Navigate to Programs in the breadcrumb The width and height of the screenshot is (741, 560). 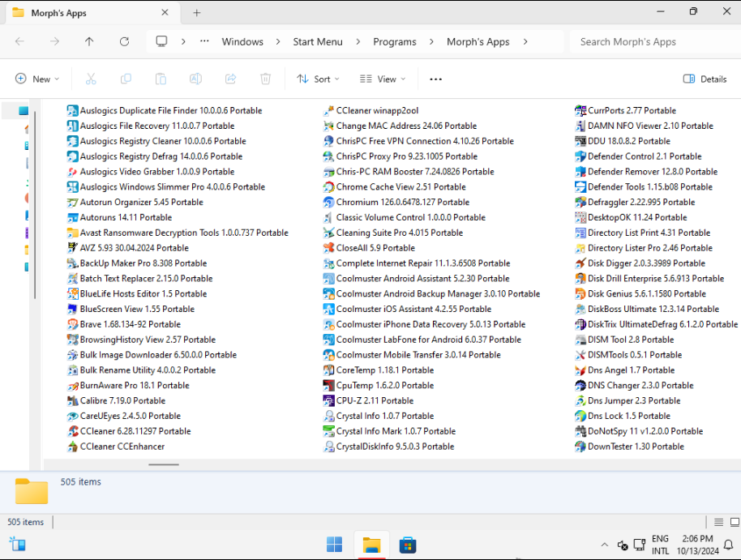[x=395, y=41]
